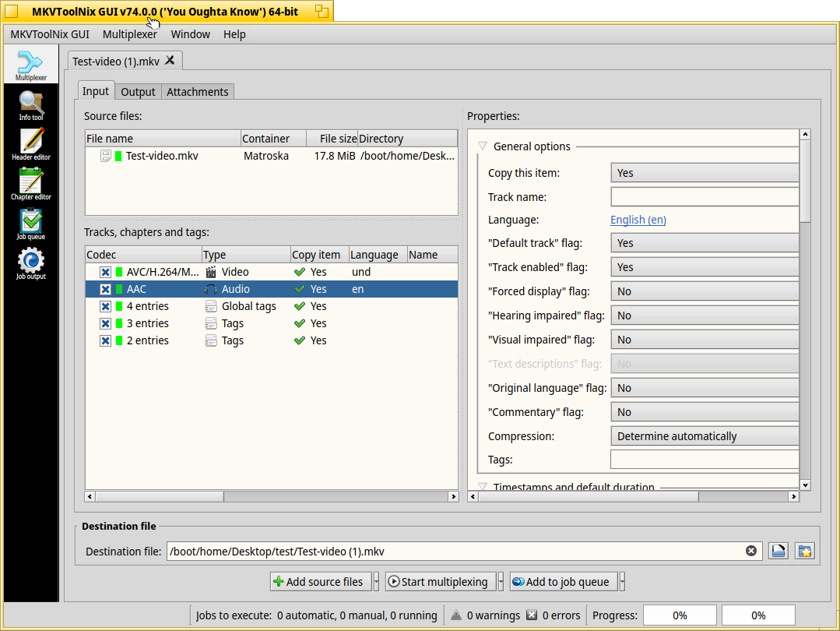Open the Hearing impaired flag dropdown
Image resolution: width=840 pixels, height=631 pixels.
point(705,315)
